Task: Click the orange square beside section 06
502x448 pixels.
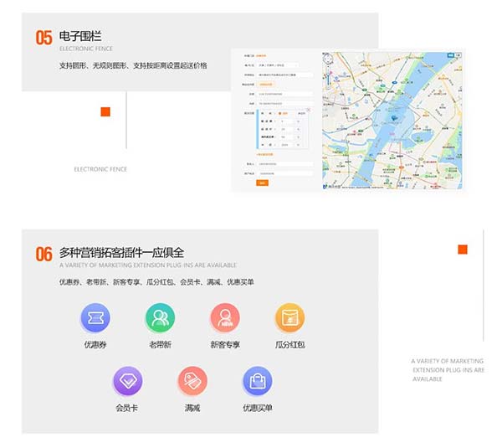Action: 463,250
